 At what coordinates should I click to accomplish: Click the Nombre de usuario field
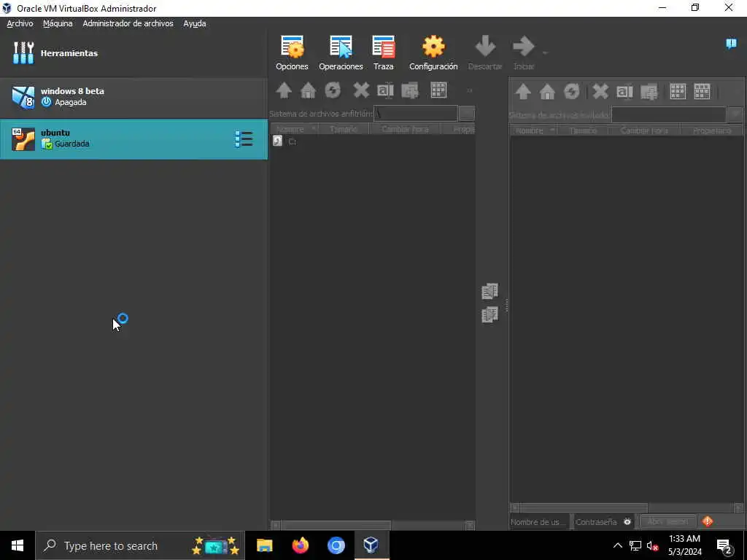539,522
